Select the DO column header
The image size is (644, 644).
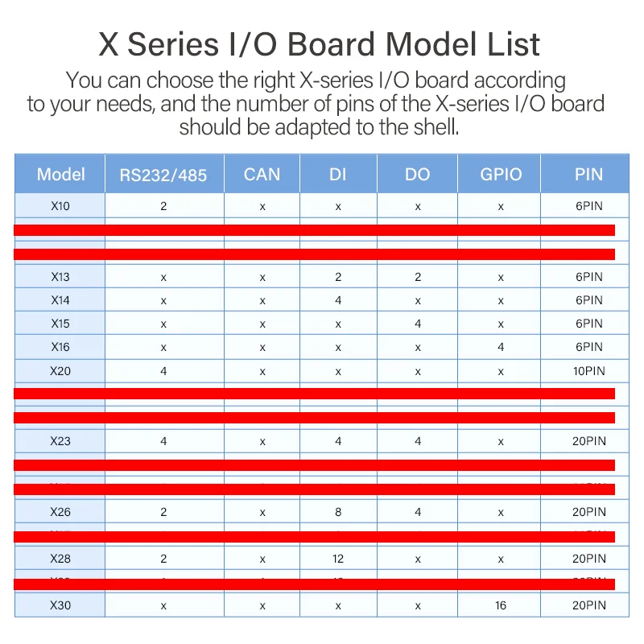[418, 174]
